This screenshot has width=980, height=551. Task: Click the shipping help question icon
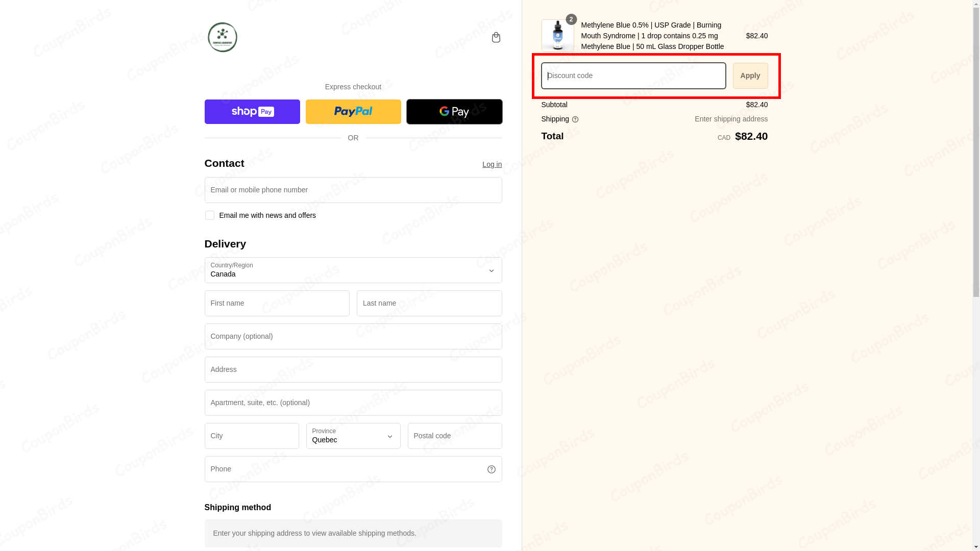[x=575, y=119]
